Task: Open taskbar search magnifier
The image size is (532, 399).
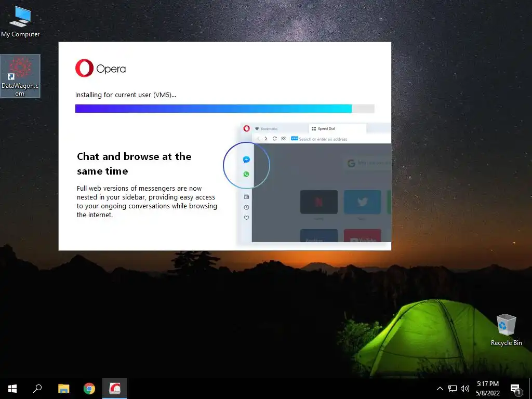Action: (x=37, y=389)
